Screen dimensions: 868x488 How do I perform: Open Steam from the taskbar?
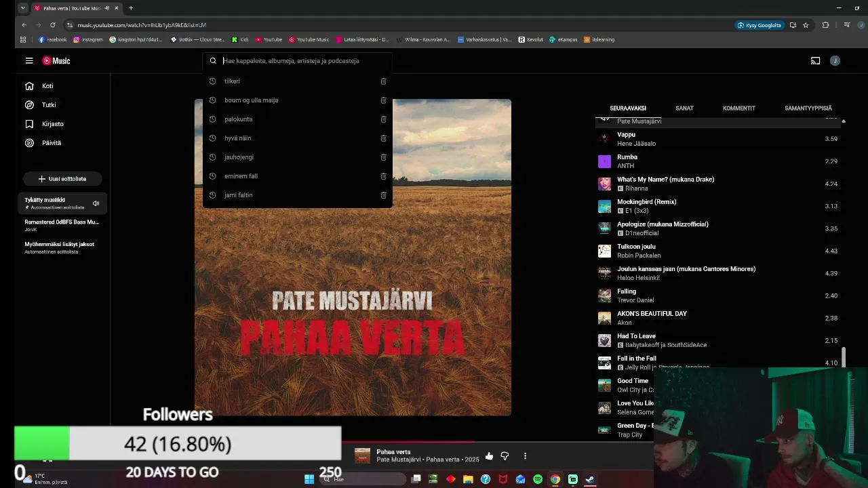pos(590,479)
